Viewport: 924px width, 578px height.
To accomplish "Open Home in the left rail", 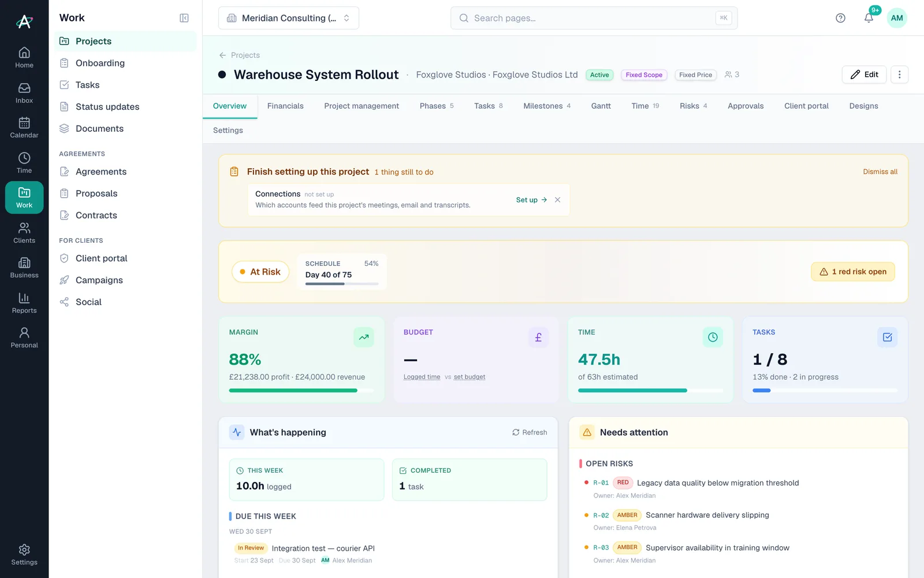I will [x=24, y=57].
